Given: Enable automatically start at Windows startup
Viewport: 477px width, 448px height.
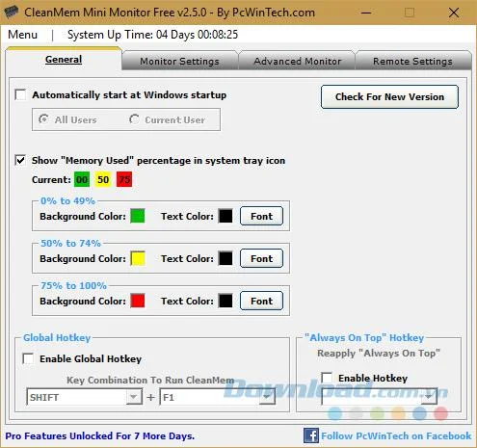Looking at the screenshot, I should pyautogui.click(x=21, y=95).
